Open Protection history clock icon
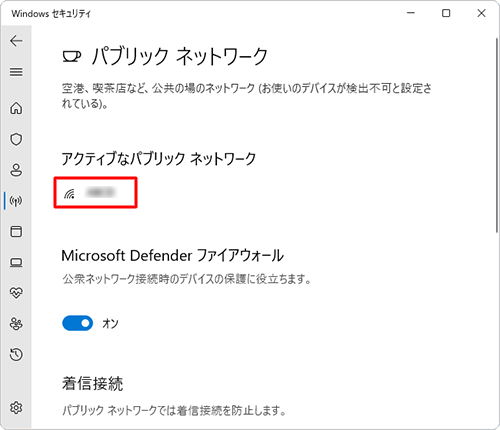 pos(16,354)
